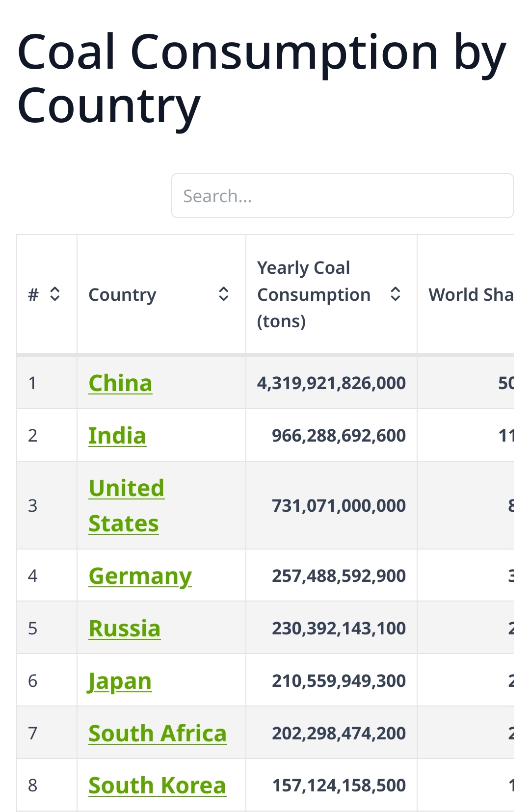
Task: Open the United States link
Action: (x=127, y=505)
